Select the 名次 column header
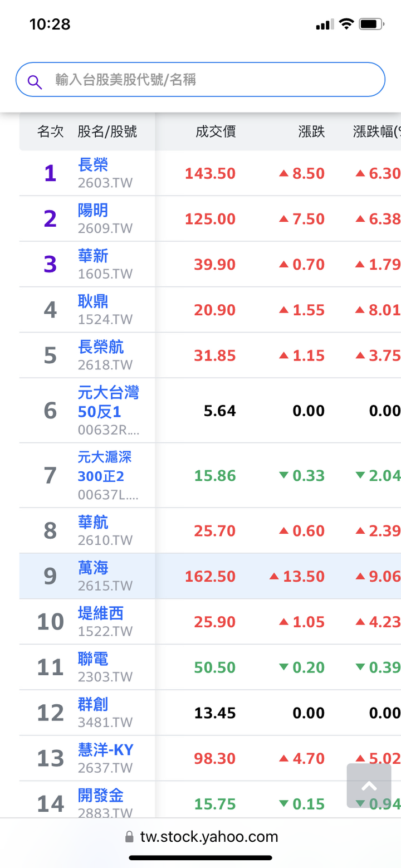This screenshot has width=401, height=868. (x=51, y=131)
